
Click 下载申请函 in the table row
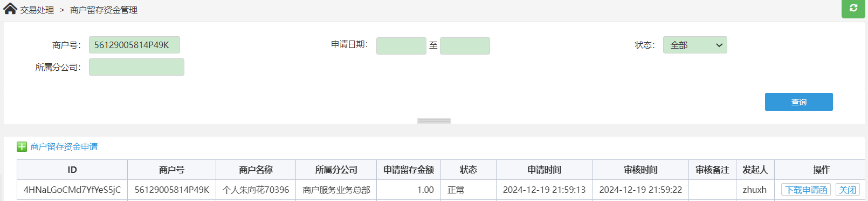[806, 190]
